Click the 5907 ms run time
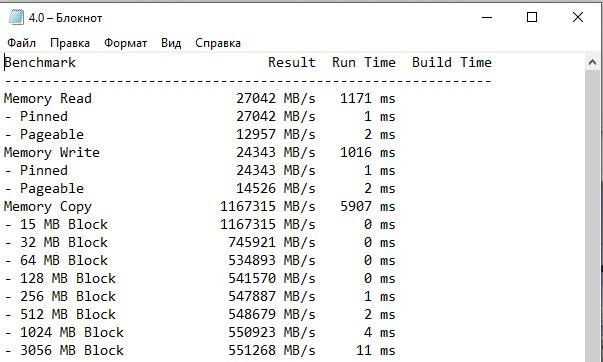 pos(368,207)
